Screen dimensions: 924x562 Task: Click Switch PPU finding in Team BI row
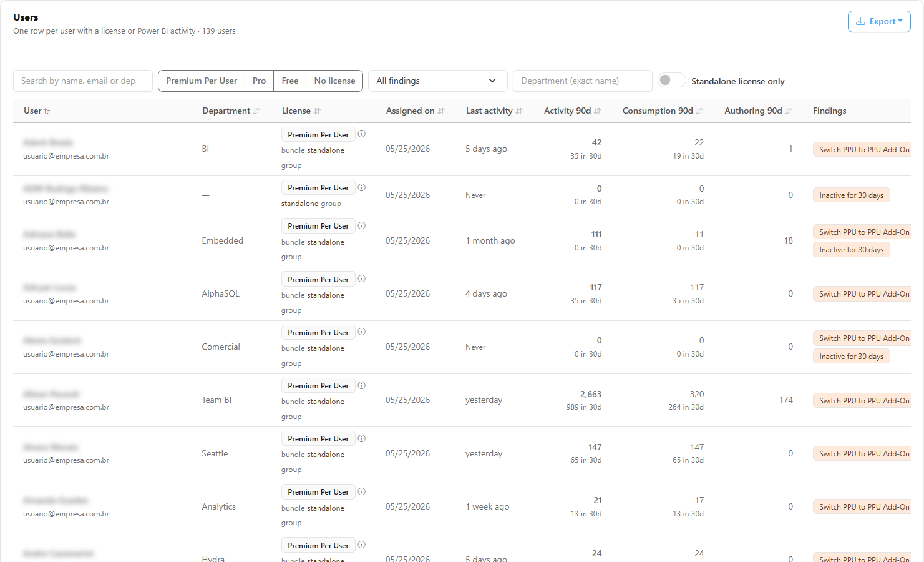(x=862, y=400)
